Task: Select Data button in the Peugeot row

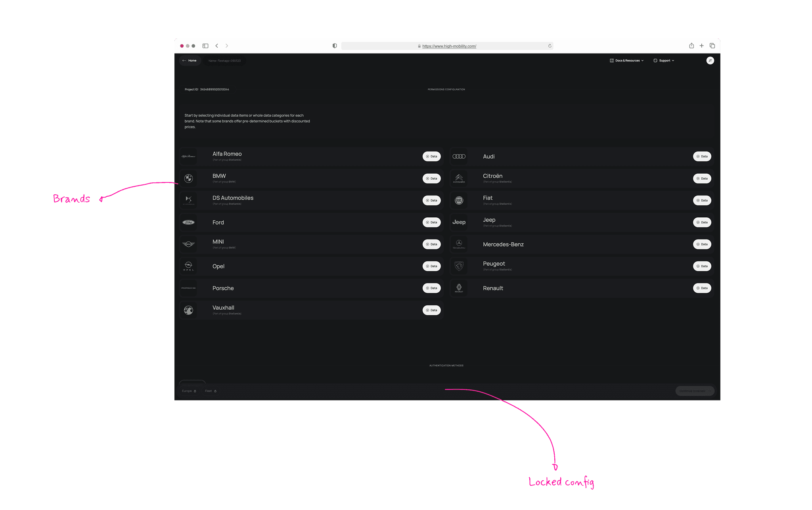Action: (702, 266)
